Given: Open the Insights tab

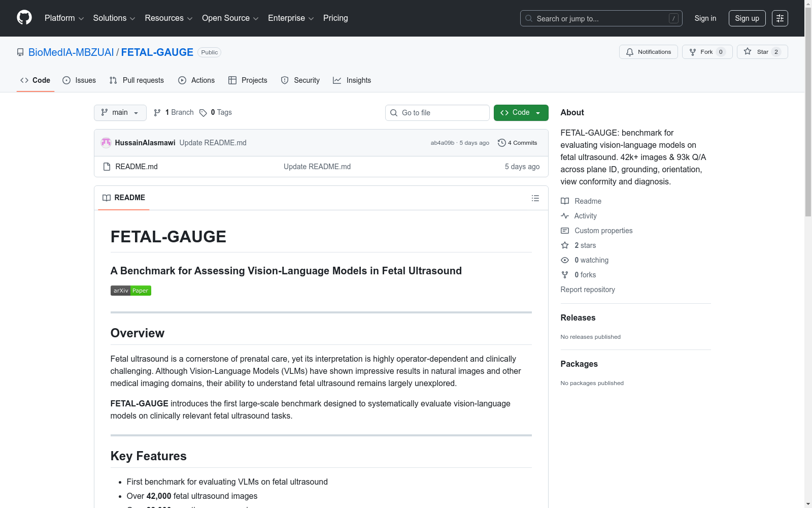Looking at the screenshot, I should pyautogui.click(x=352, y=80).
